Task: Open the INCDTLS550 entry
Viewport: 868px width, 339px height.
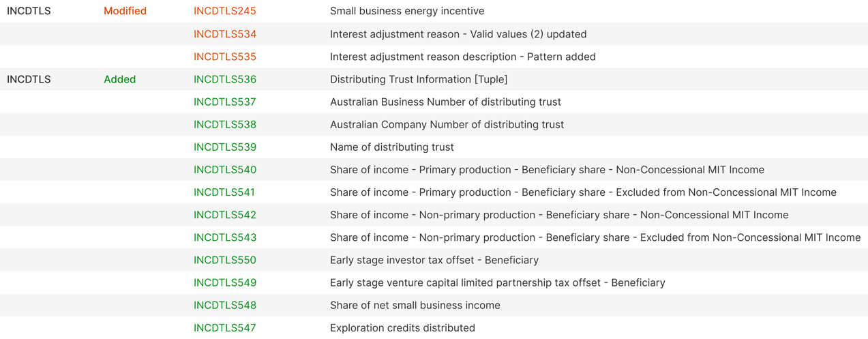Action: coord(225,260)
